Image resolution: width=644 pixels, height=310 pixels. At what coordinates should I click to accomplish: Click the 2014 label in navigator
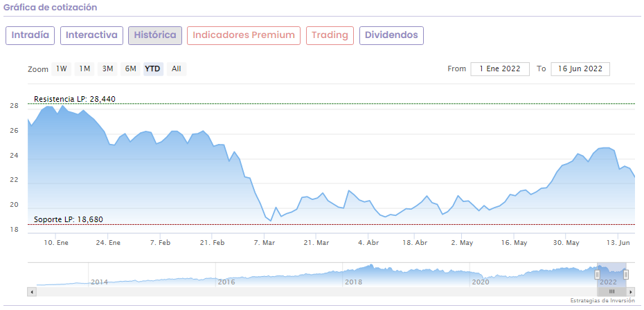click(99, 282)
